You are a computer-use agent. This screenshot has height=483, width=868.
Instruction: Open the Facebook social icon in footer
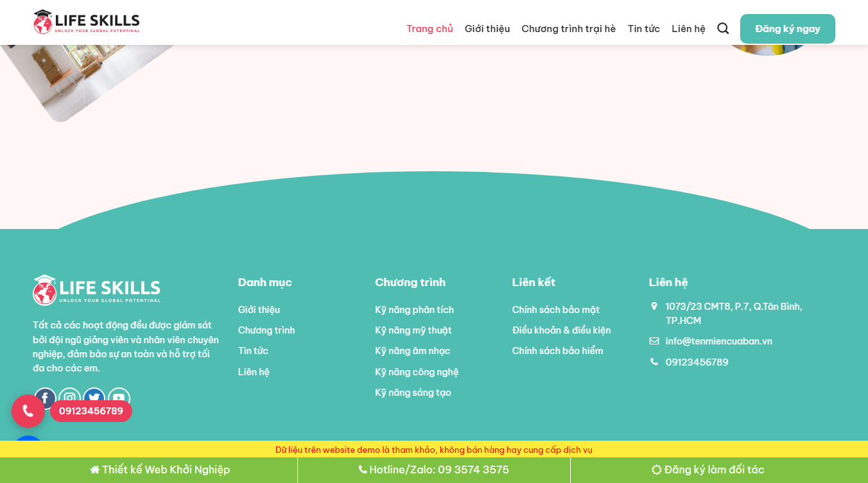(45, 398)
